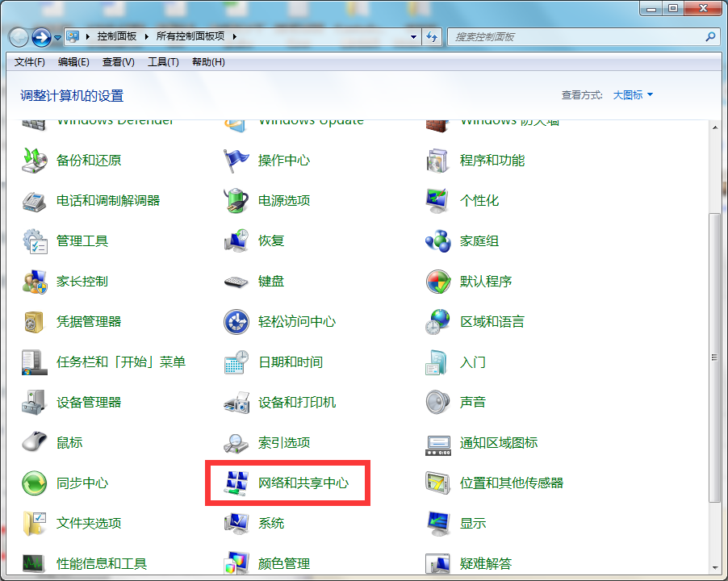Click the control panel icon in address bar
728x581 pixels.
(x=73, y=36)
